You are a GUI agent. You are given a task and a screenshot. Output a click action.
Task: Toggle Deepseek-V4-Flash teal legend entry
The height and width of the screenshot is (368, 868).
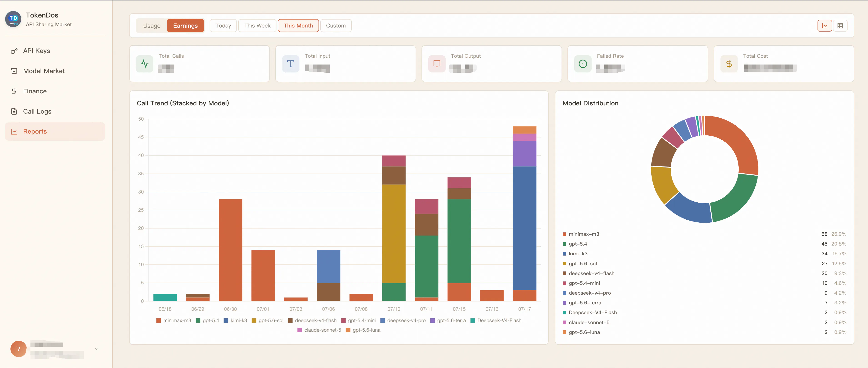point(496,321)
